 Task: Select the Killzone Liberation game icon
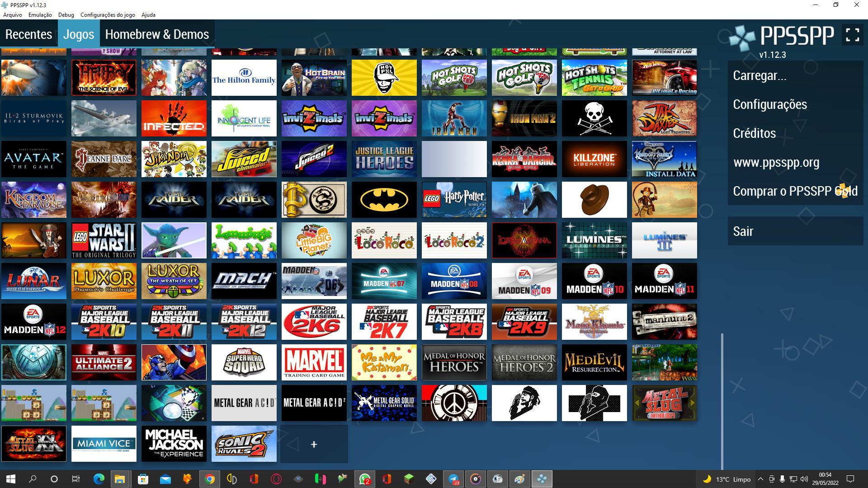coord(594,159)
